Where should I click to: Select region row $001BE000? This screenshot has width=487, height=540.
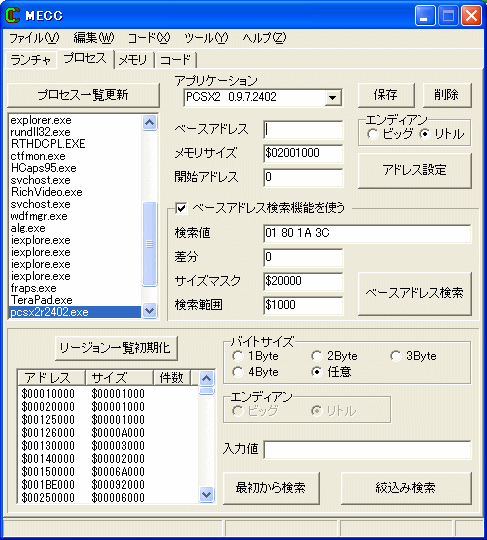click(108, 485)
